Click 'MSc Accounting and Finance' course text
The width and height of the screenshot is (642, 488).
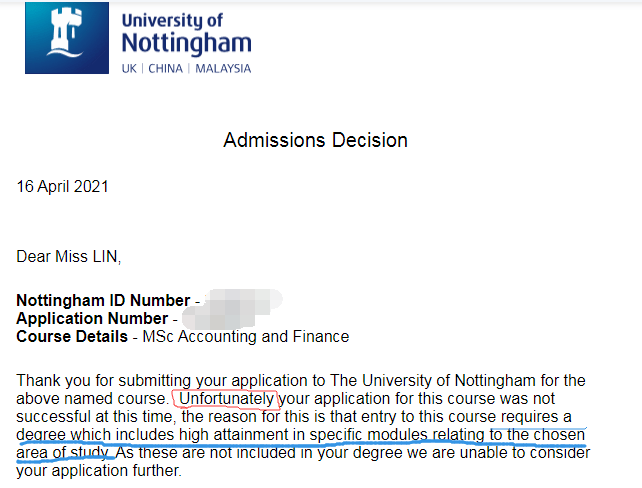(x=246, y=337)
